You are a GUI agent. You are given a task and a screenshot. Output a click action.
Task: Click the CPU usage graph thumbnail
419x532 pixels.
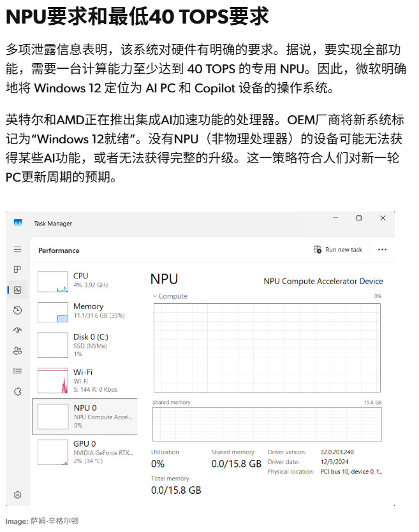click(53, 282)
